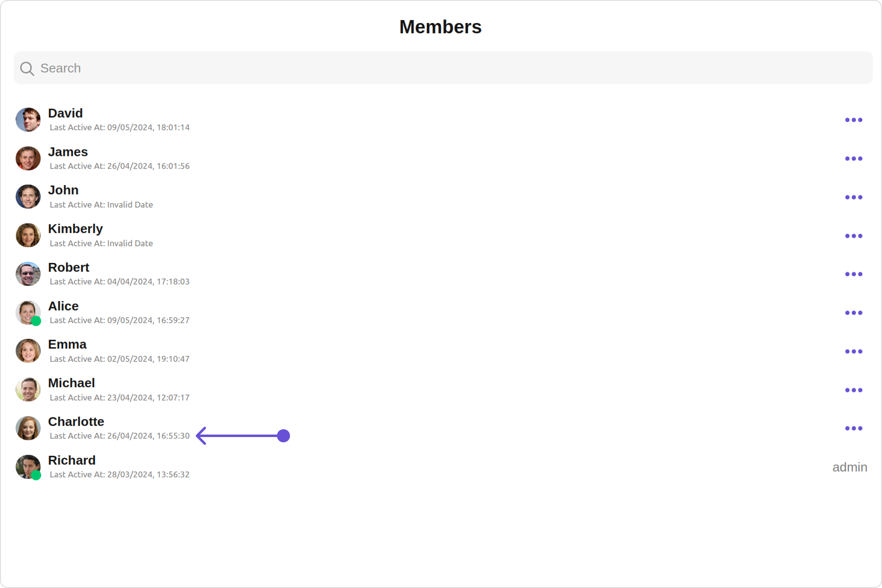Click the admin label beside Richard
This screenshot has height=588, width=882.
pyautogui.click(x=849, y=467)
